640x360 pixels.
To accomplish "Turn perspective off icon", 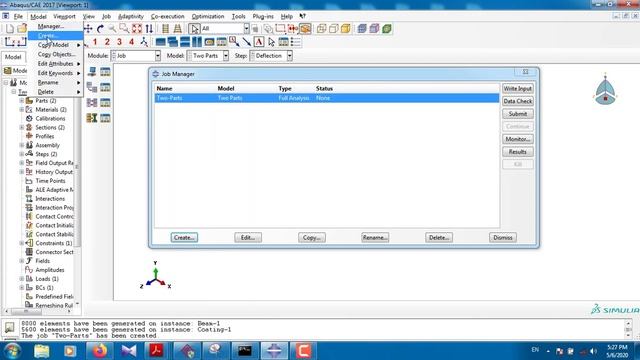I will click(165, 29).
